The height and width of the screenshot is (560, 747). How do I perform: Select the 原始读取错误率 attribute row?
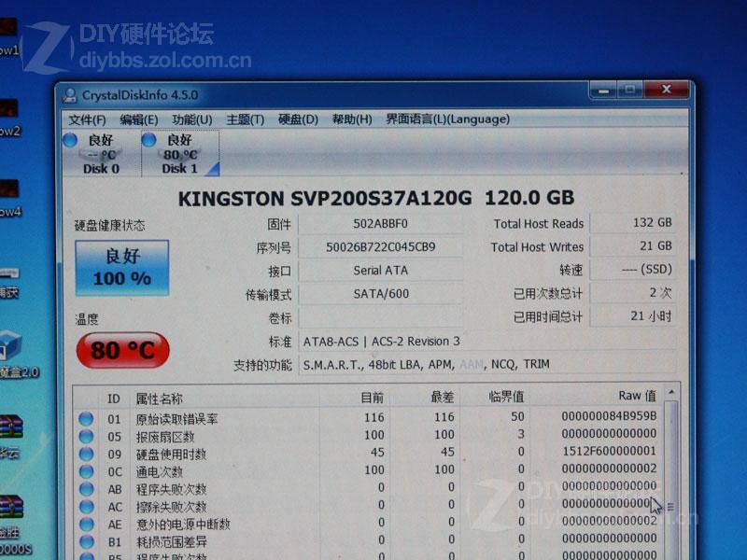point(368,418)
